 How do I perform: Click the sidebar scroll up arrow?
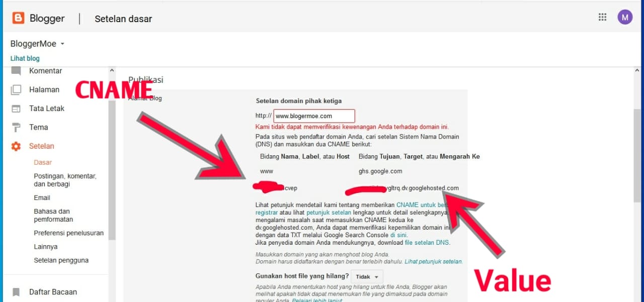click(x=112, y=71)
